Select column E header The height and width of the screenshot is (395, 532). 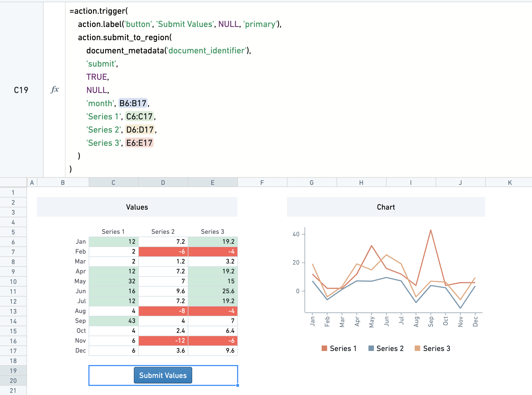pyautogui.click(x=213, y=183)
